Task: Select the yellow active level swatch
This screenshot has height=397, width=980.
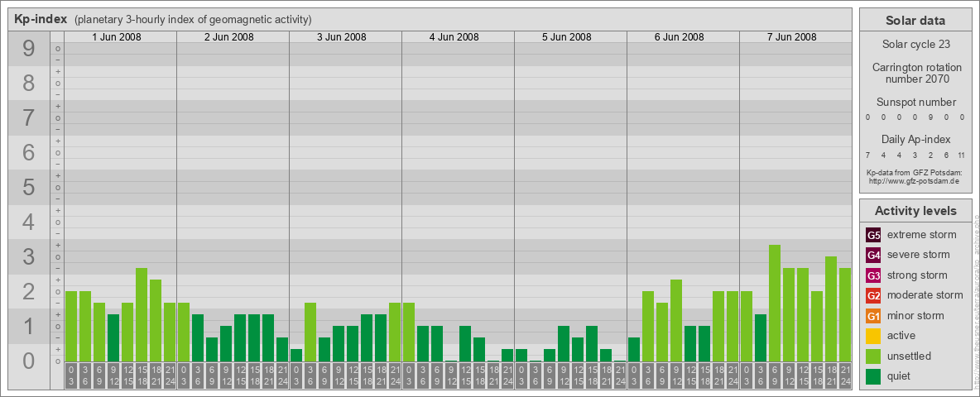Action: [873, 336]
